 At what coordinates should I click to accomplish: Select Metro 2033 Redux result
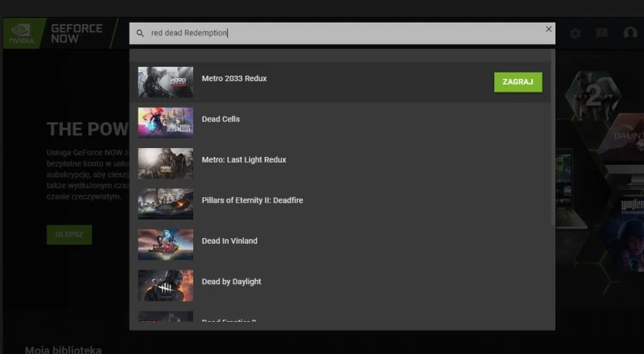pos(340,82)
